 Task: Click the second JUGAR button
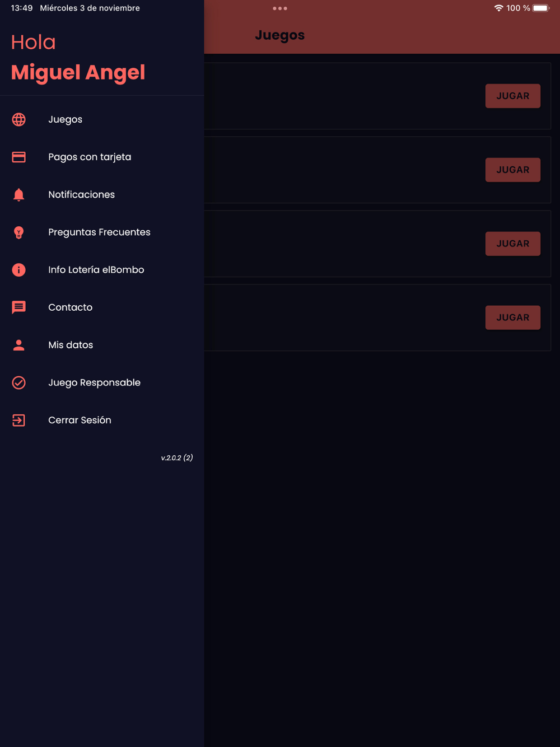(513, 170)
